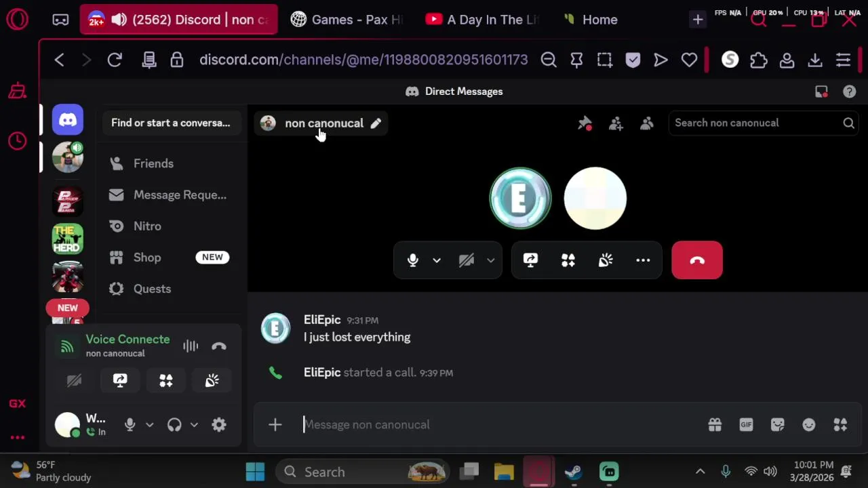Click the discord.com address bar

point(363,60)
